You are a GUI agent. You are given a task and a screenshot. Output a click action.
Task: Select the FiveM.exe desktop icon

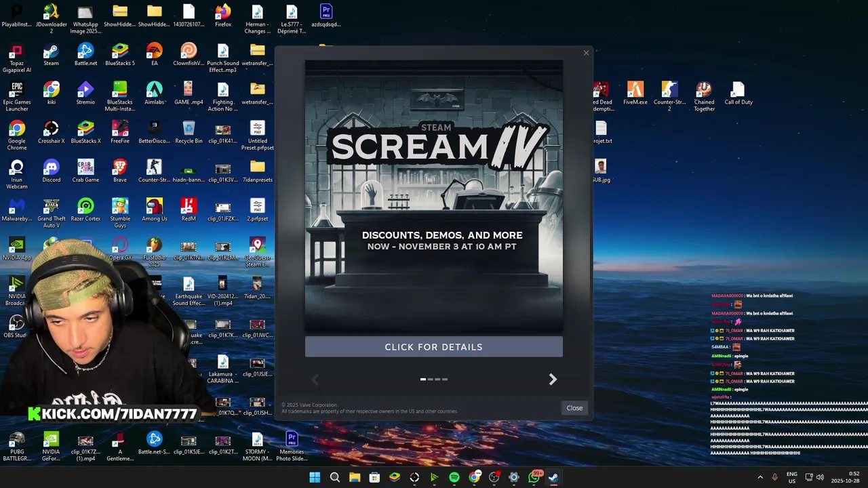pos(635,94)
